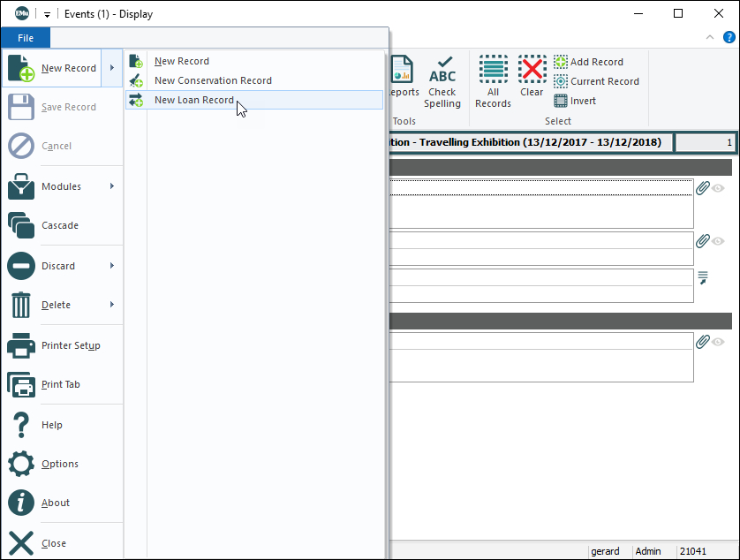
Task: Toggle the bottom eye visibility icon
Action: click(x=719, y=342)
